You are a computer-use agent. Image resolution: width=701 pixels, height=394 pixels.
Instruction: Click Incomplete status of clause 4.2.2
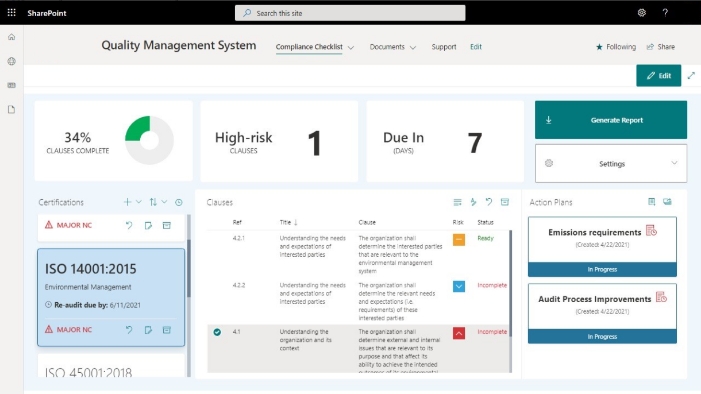492,285
